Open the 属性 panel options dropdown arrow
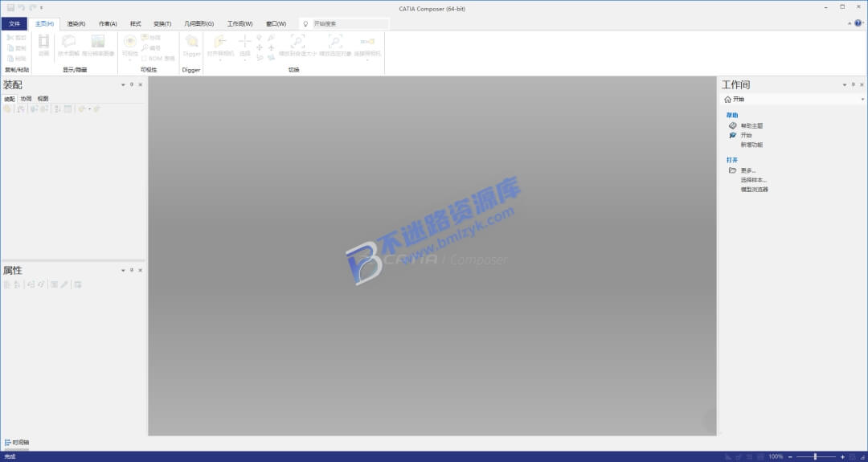Screen dimensions: 868x462 (x=123, y=270)
